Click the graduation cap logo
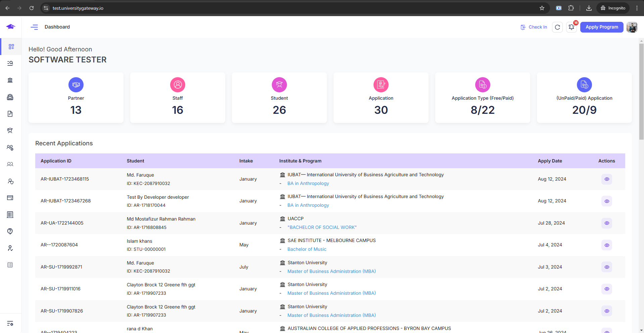The image size is (644, 333). click(x=11, y=27)
